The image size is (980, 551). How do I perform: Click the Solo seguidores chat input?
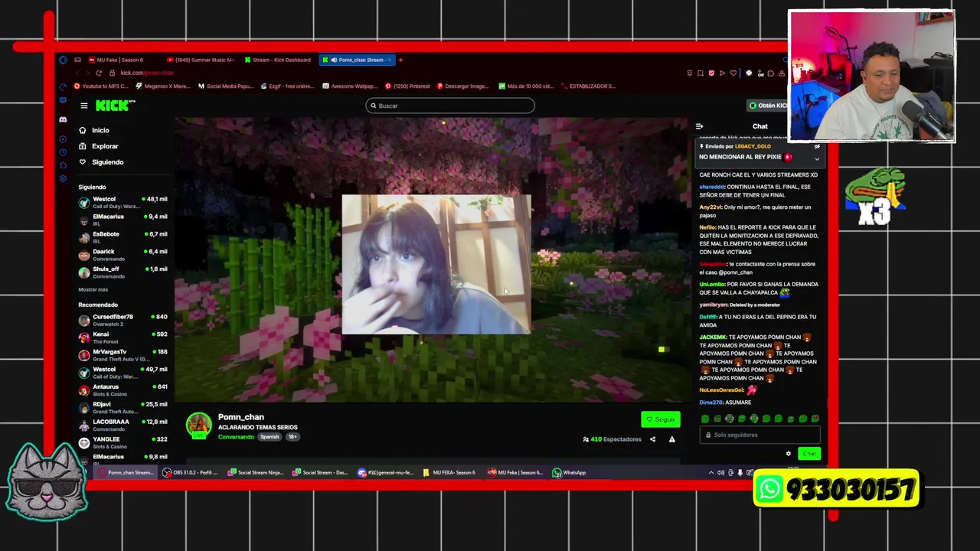click(759, 435)
